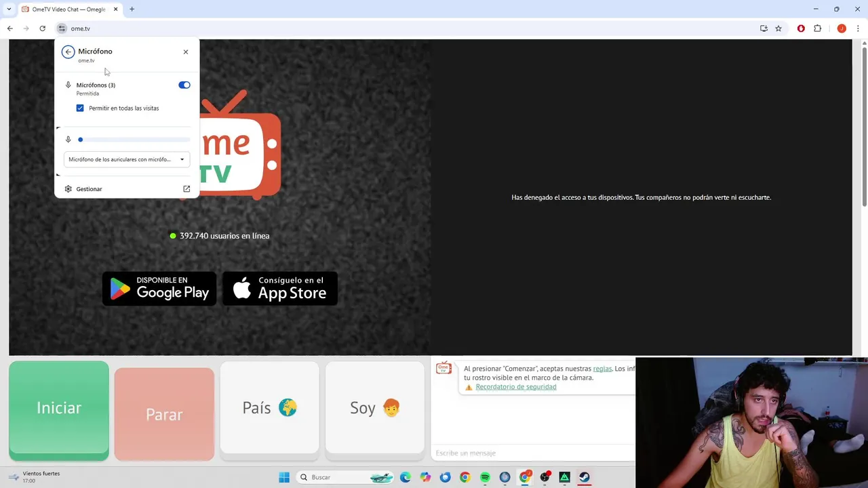Click the site information icon in address bar
This screenshot has height=488, width=868.
point(62,28)
